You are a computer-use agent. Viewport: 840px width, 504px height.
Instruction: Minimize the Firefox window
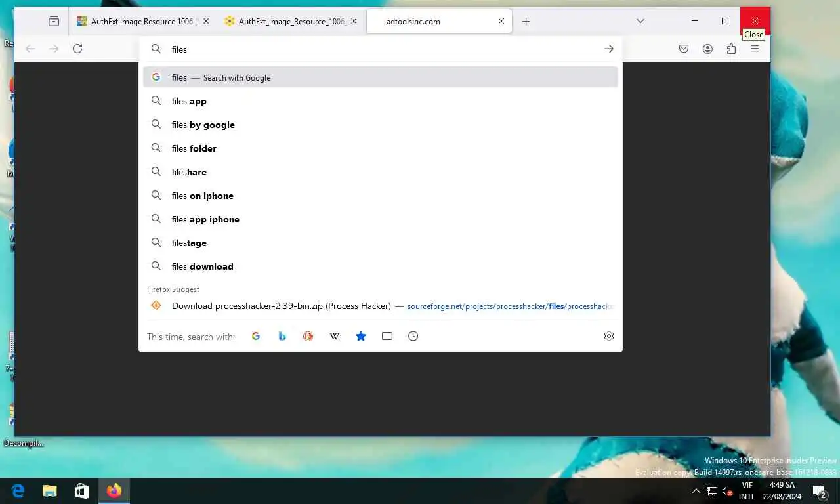point(695,21)
